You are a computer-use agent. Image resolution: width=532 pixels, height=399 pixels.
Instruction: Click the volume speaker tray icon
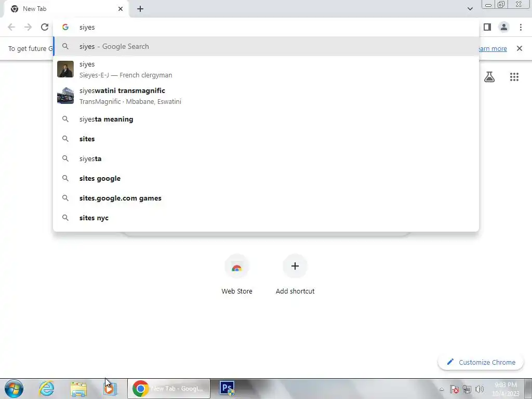click(x=479, y=389)
